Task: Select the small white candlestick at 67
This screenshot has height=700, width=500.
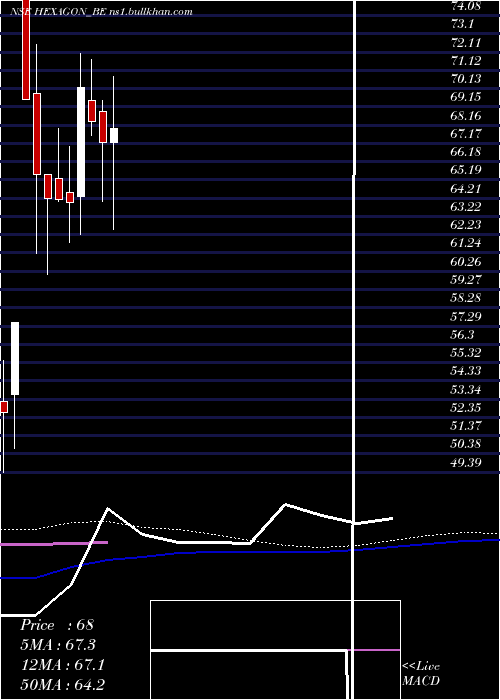Action: coord(114,135)
